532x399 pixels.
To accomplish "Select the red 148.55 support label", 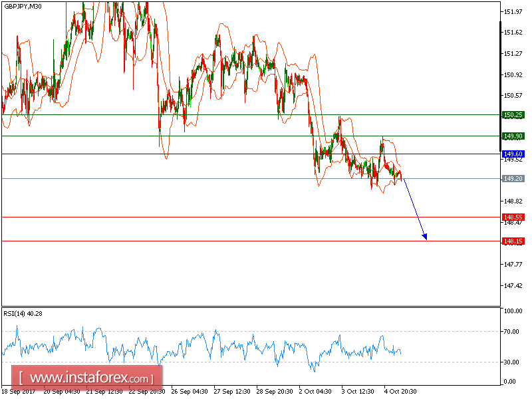I will coord(513,217).
